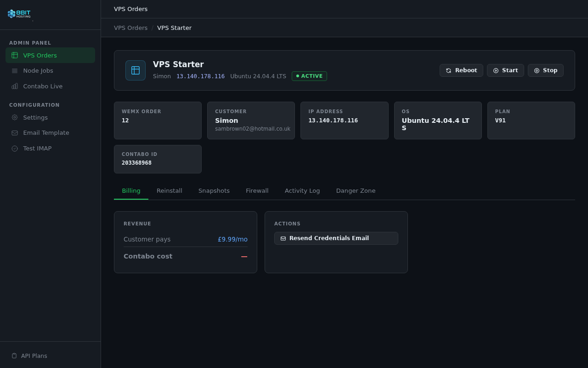Click the Plan value V91
The height and width of the screenshot is (368, 588).
pyautogui.click(x=500, y=121)
